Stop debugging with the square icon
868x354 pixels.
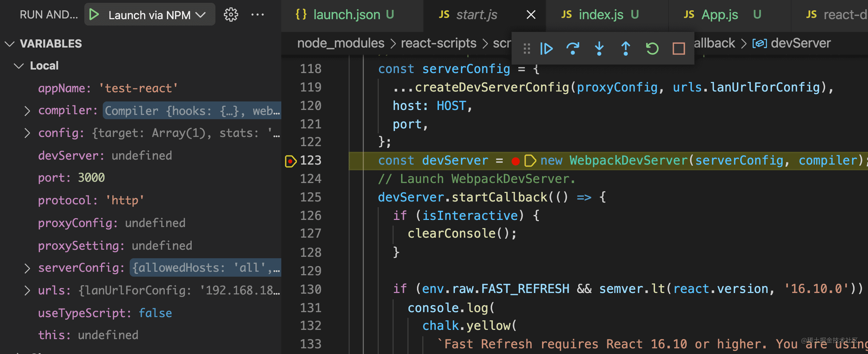pos(678,49)
